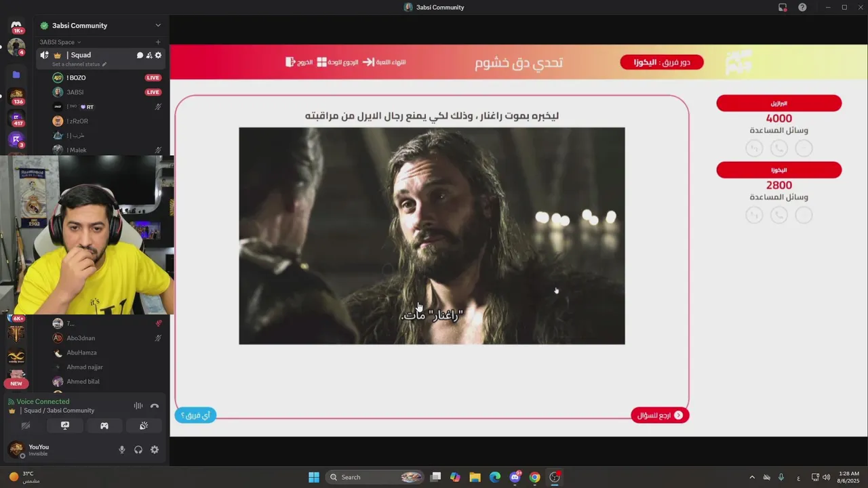This screenshot has height=488, width=868.
Task: Open the soundboard button
Action: (x=144, y=426)
